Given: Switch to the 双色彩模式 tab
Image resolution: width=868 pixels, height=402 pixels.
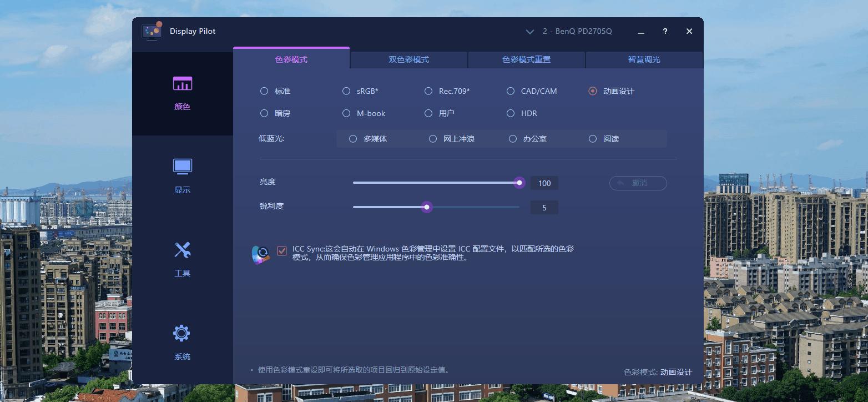Looking at the screenshot, I should click(x=409, y=59).
